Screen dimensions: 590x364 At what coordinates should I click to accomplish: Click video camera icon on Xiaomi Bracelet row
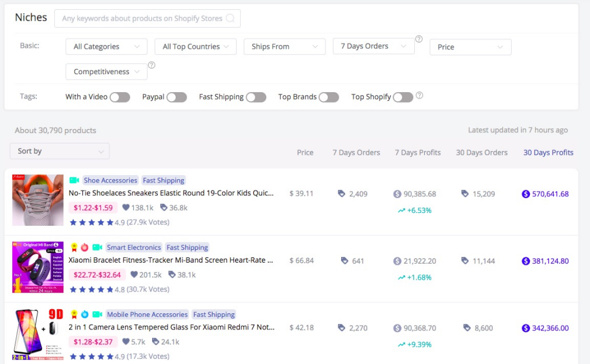coord(97,247)
